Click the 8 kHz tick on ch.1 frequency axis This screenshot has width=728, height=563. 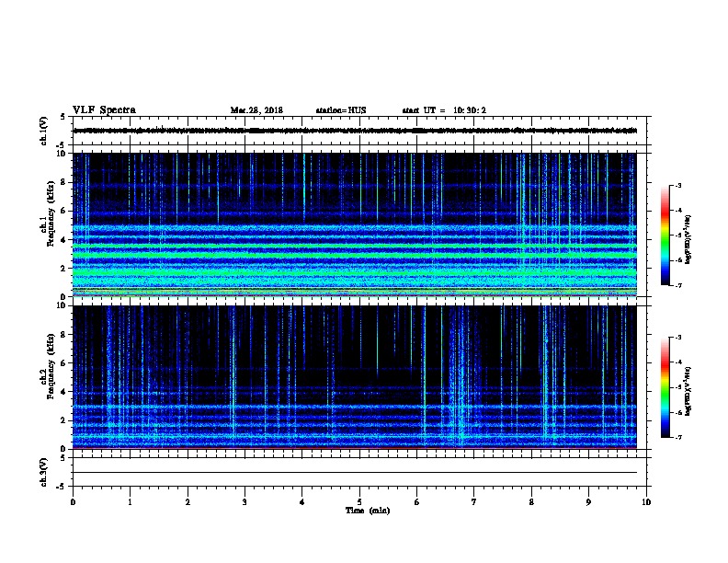[x=63, y=182]
